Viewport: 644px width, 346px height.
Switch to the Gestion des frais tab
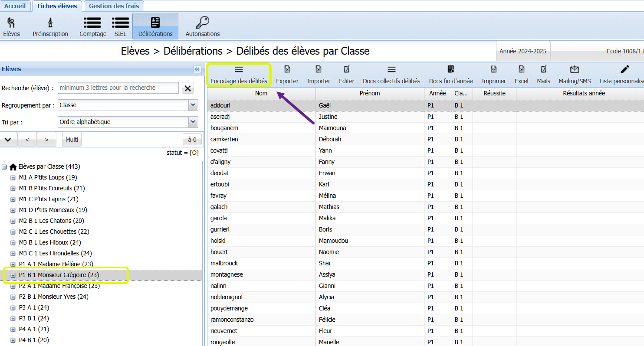click(x=114, y=6)
